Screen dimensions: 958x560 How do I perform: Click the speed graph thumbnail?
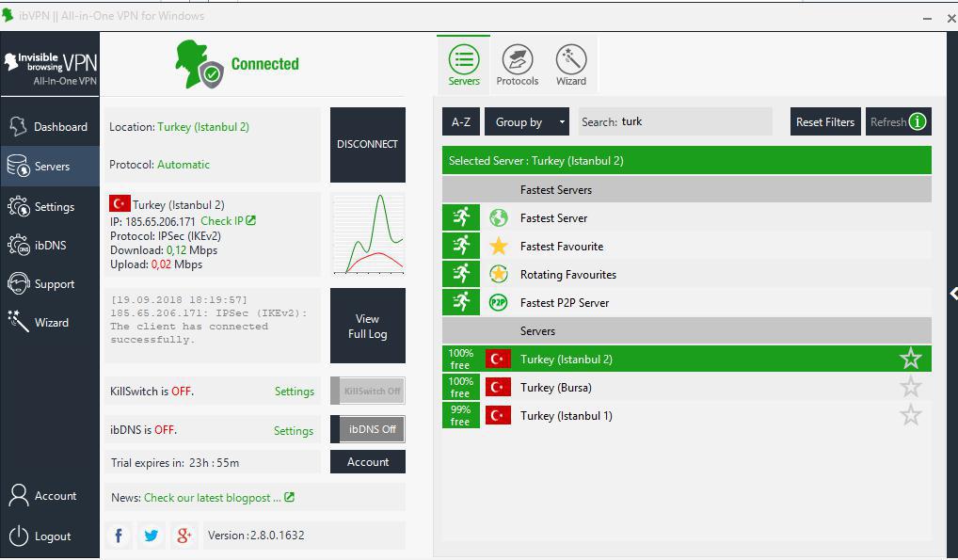(368, 233)
